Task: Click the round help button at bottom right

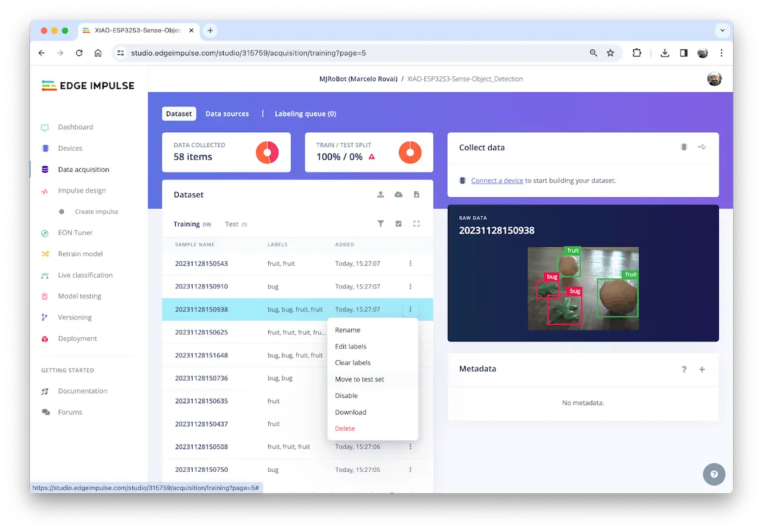Action: pyautogui.click(x=714, y=474)
